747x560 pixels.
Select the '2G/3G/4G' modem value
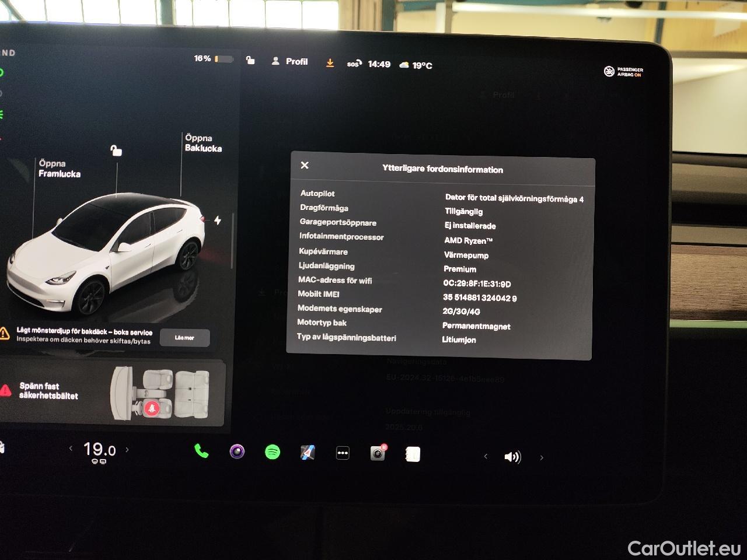click(462, 311)
